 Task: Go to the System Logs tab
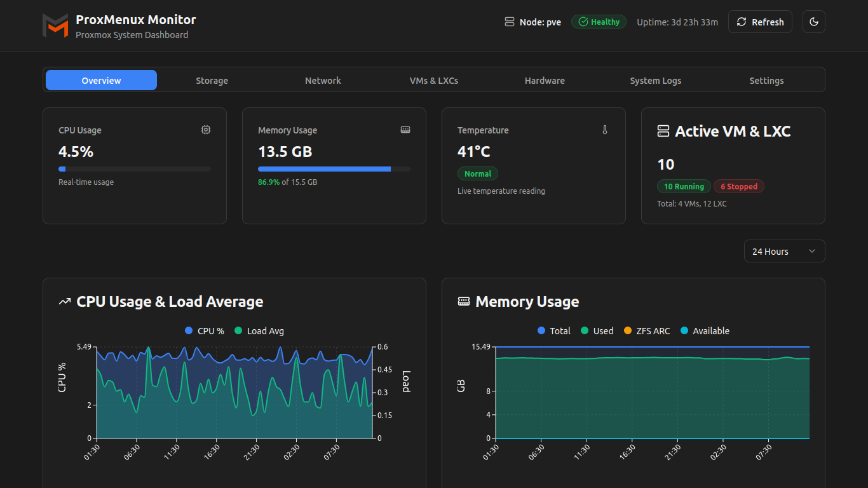click(655, 81)
